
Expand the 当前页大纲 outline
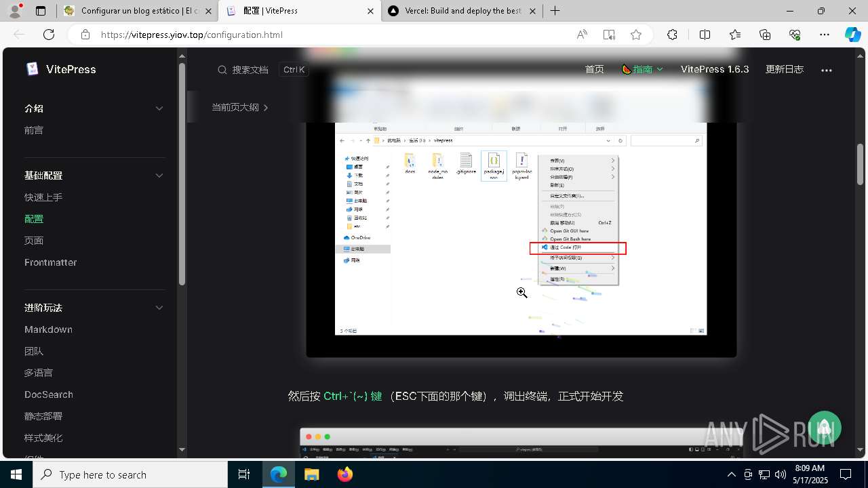coord(239,107)
